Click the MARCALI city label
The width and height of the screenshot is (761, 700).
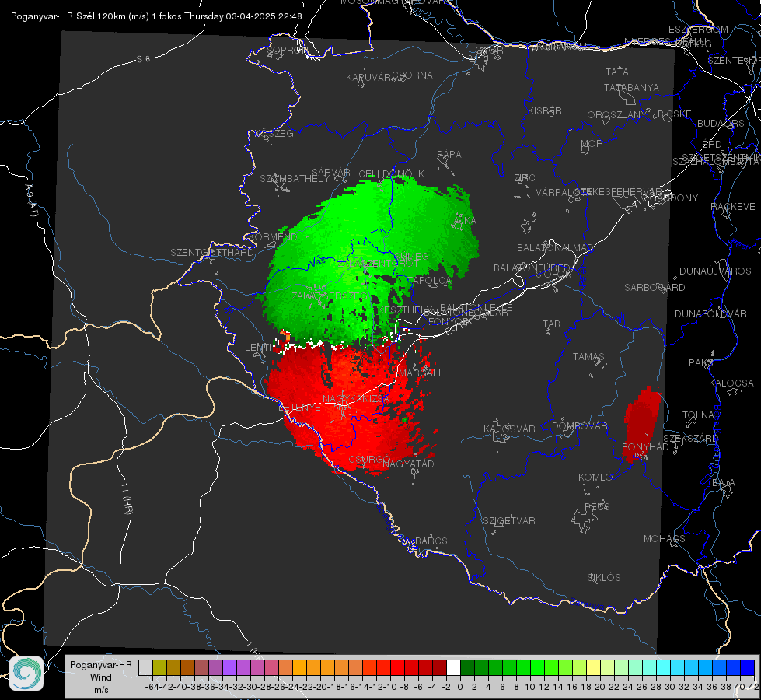pos(420,373)
